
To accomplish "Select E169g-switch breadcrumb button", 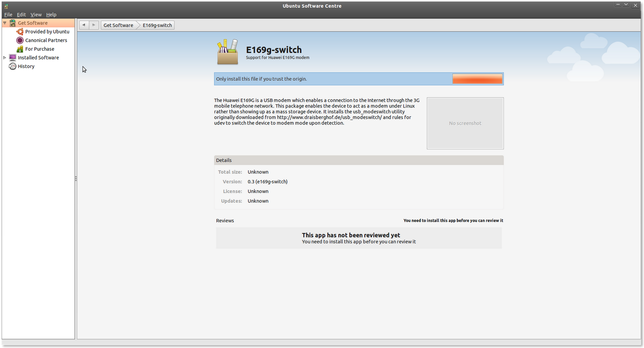I will (x=157, y=25).
